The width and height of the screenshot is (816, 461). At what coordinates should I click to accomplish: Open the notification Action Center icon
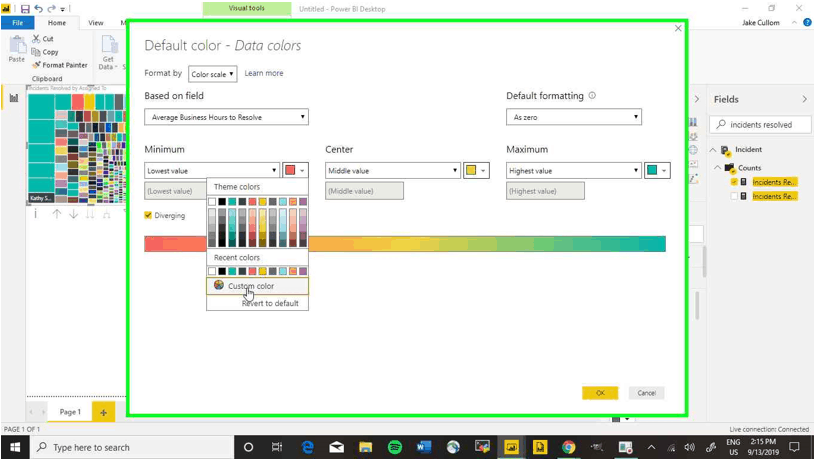point(794,447)
